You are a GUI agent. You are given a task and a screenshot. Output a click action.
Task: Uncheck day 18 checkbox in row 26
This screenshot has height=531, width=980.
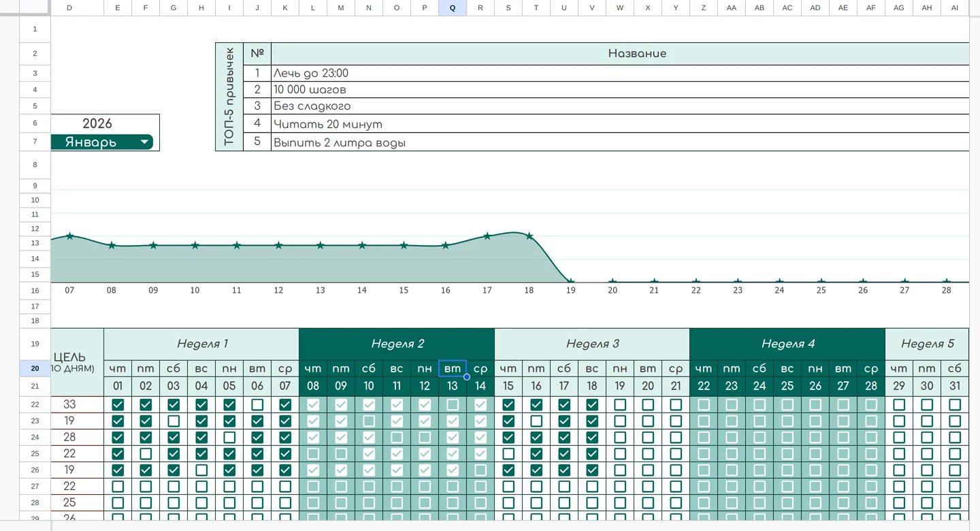(x=592, y=470)
